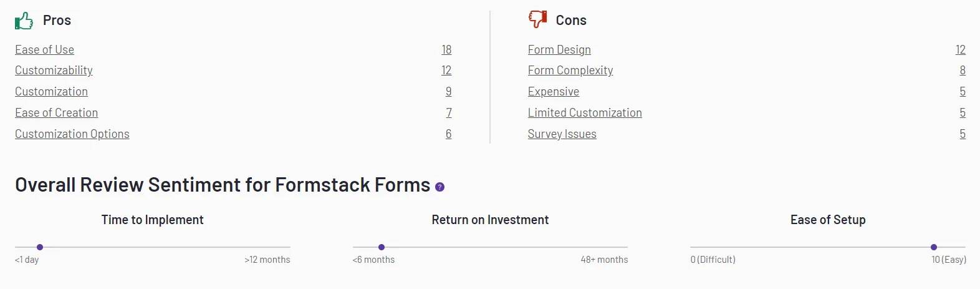Open the purple help icon beside Overall Review Sentiment
This screenshot has width=980, height=289.
440,187
